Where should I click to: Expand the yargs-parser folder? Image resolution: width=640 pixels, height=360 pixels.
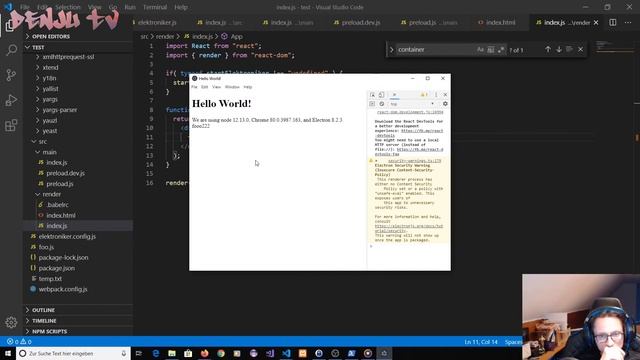(x=60, y=110)
